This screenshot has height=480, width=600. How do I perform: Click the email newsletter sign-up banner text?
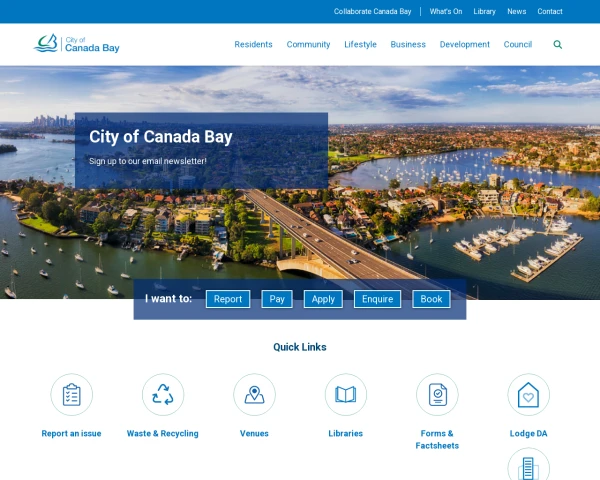click(148, 161)
